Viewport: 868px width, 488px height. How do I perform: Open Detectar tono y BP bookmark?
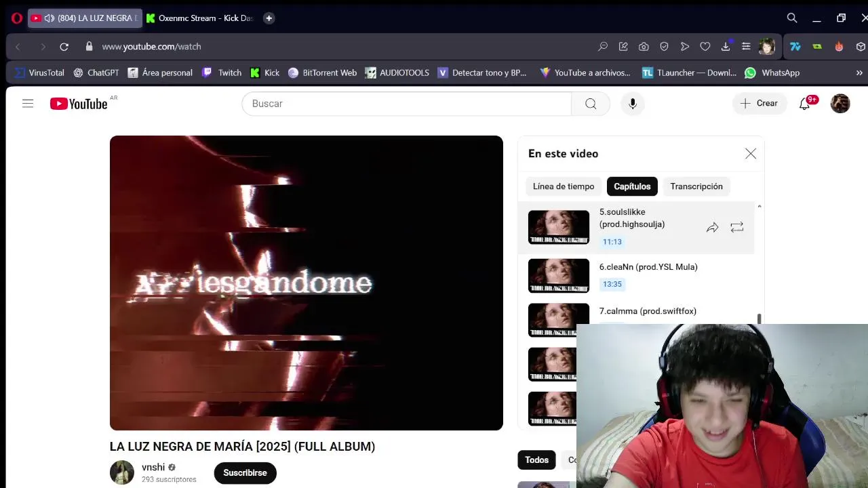(482, 73)
